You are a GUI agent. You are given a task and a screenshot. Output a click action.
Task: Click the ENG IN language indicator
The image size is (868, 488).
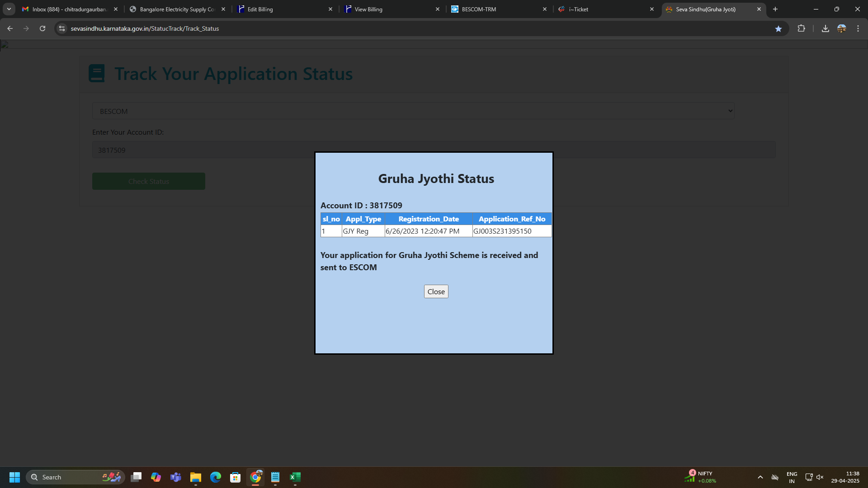(x=792, y=477)
